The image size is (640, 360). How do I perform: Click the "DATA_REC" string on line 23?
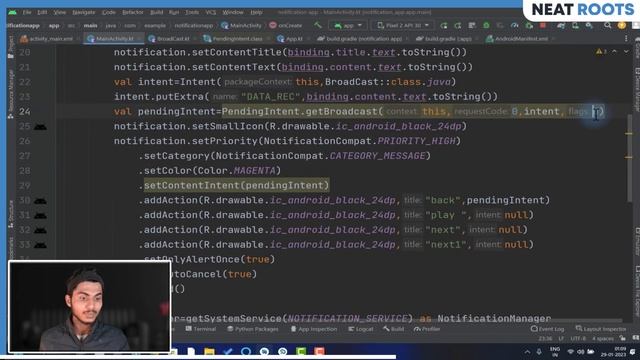[x=271, y=97]
